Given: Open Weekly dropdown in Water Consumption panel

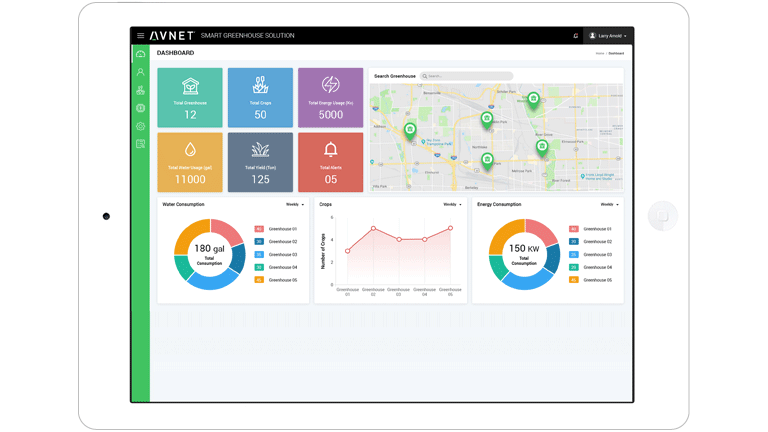Looking at the screenshot, I should 295,204.
